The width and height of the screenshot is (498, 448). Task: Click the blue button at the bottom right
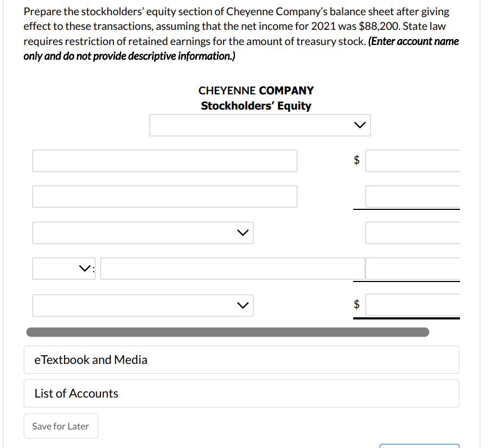[420, 446]
